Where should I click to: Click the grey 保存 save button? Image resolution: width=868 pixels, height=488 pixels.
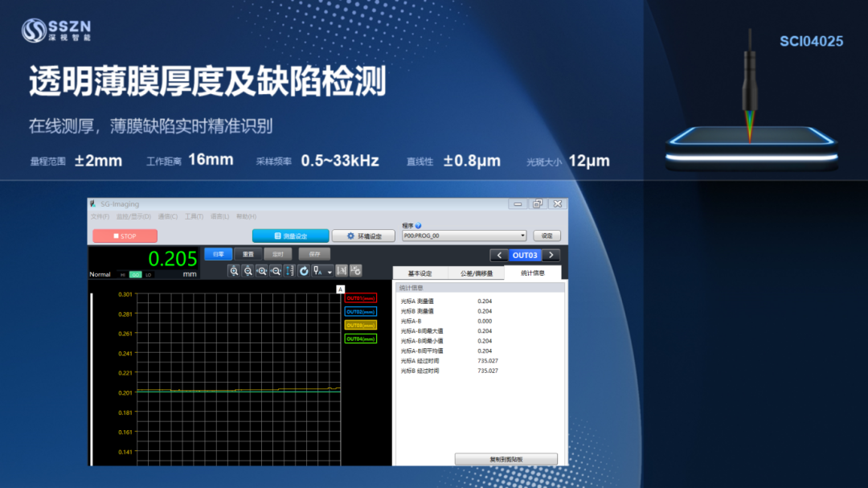pyautogui.click(x=314, y=254)
